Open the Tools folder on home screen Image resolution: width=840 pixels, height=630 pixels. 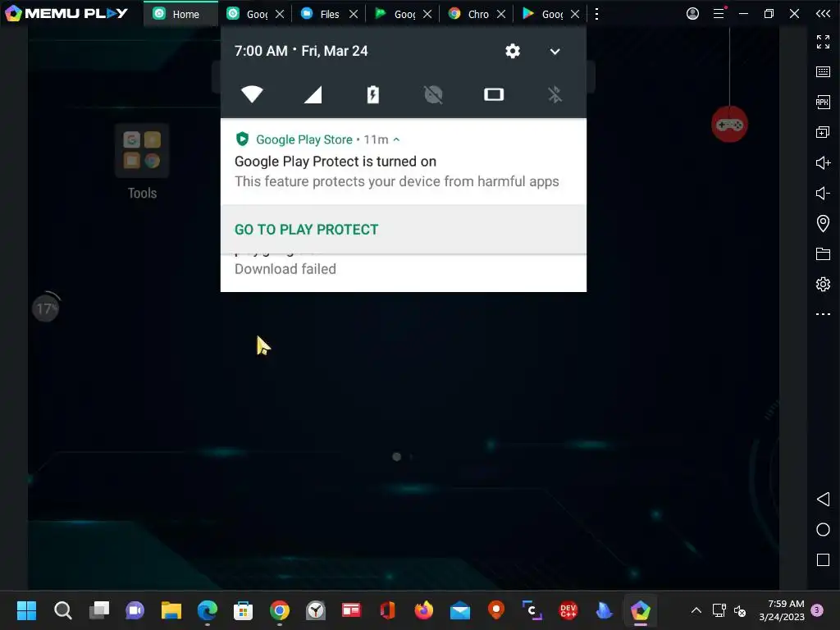coord(142,162)
